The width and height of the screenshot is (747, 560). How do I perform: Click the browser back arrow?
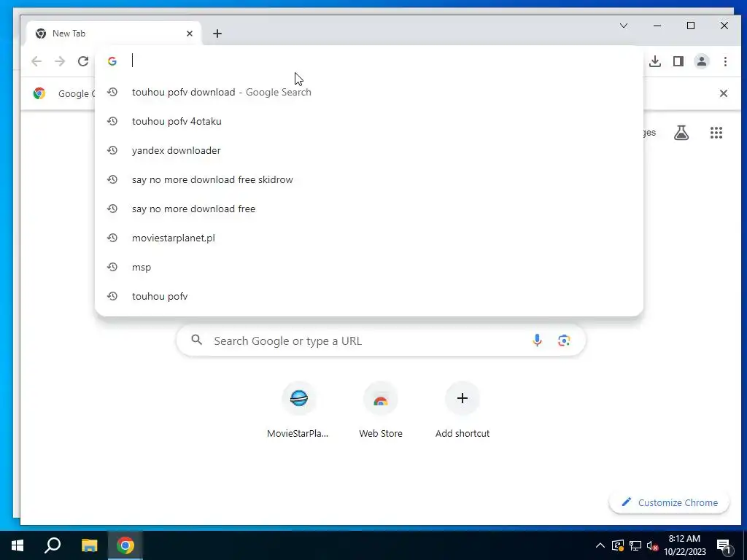click(36, 61)
